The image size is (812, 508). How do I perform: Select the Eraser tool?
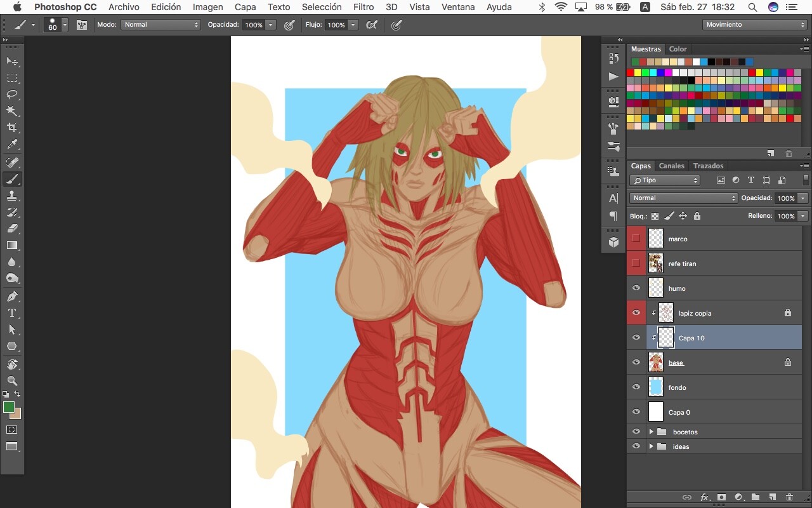point(12,229)
